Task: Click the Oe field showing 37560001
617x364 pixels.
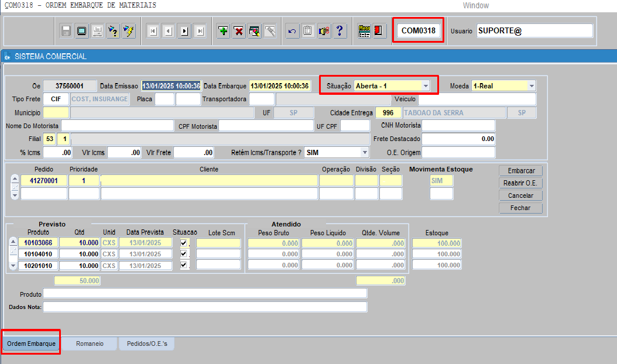Action: [70, 86]
